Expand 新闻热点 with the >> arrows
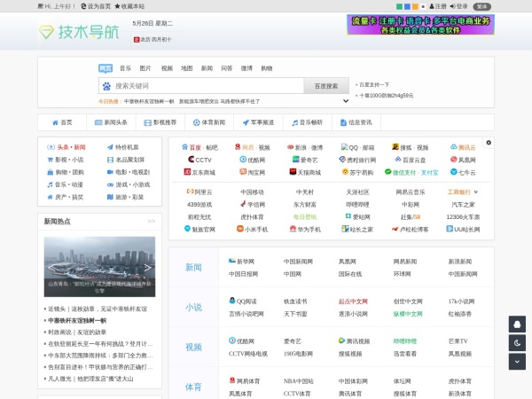 (152, 221)
